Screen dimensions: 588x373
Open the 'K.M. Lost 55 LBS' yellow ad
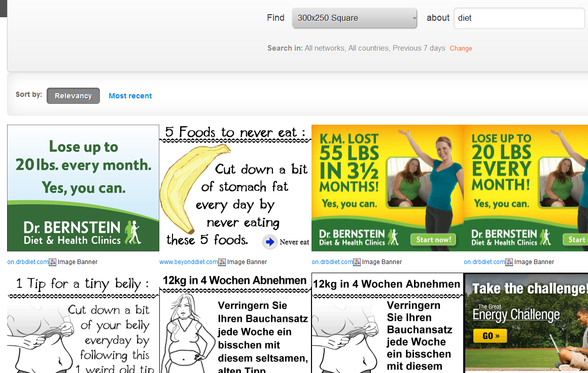(388, 188)
